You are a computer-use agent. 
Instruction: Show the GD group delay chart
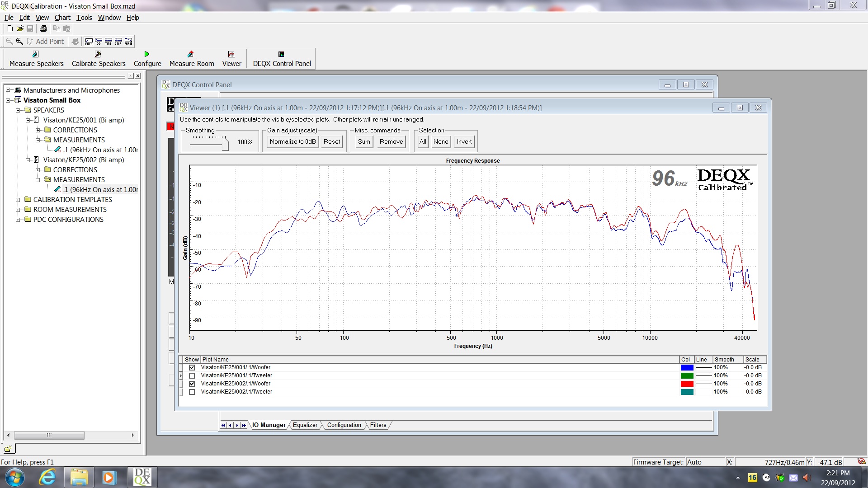99,42
